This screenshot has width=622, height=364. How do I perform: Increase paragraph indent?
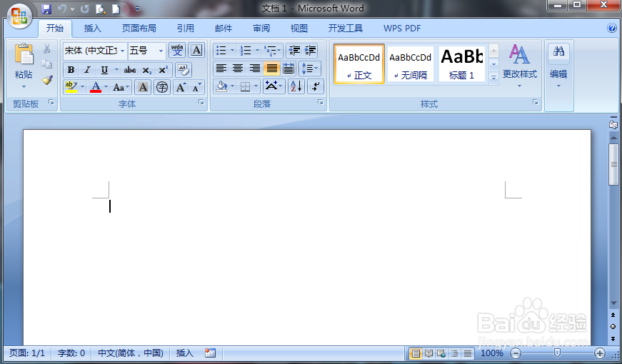pyautogui.click(x=310, y=51)
